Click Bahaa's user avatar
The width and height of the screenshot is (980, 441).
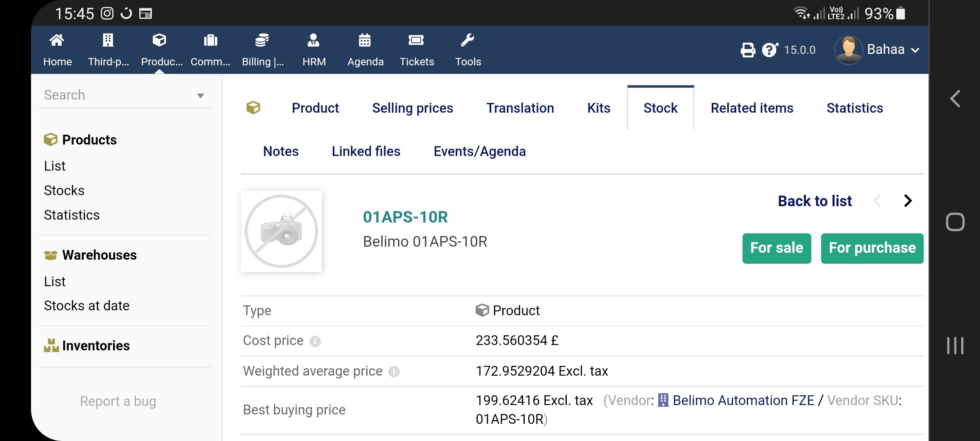tap(849, 50)
